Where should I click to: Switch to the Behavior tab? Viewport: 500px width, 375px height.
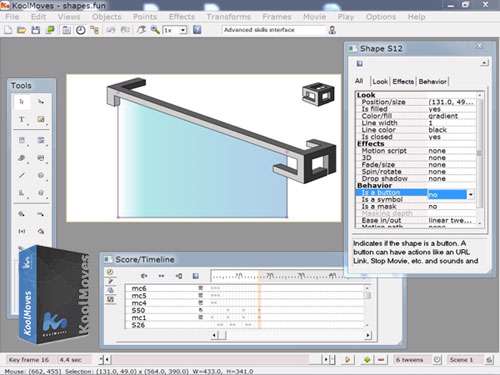pyautogui.click(x=432, y=82)
